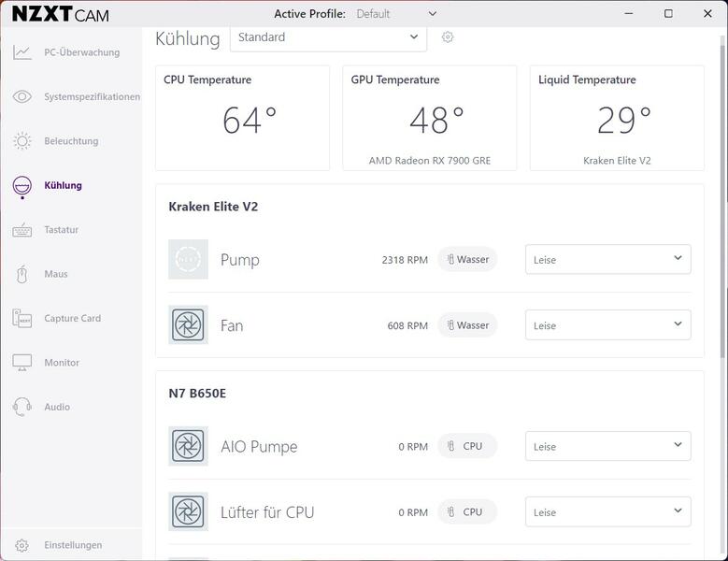Click the Lüfter für CPU 0 RPM value
This screenshot has width=728, height=561.
[x=413, y=512]
